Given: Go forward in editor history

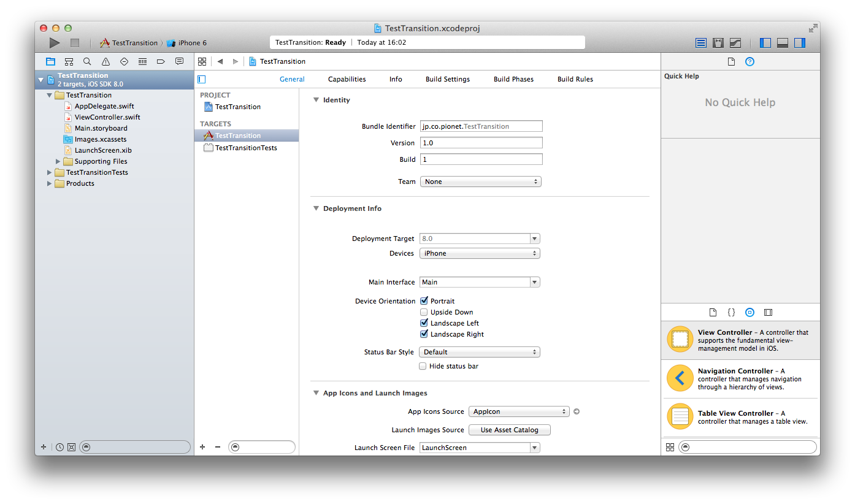Looking at the screenshot, I should 236,61.
